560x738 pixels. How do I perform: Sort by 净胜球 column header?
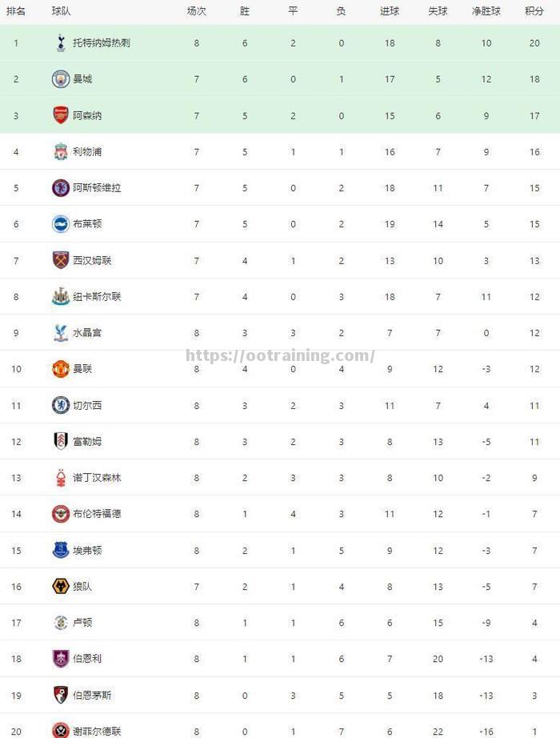tap(486, 11)
